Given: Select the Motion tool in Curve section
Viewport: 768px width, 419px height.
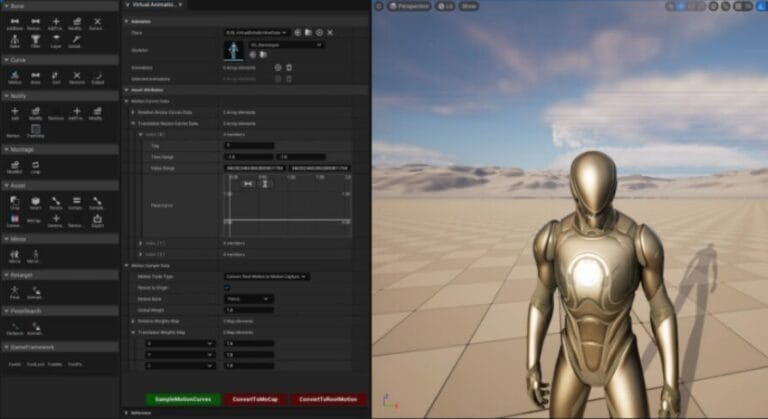Looking at the screenshot, I should pyautogui.click(x=15, y=77).
